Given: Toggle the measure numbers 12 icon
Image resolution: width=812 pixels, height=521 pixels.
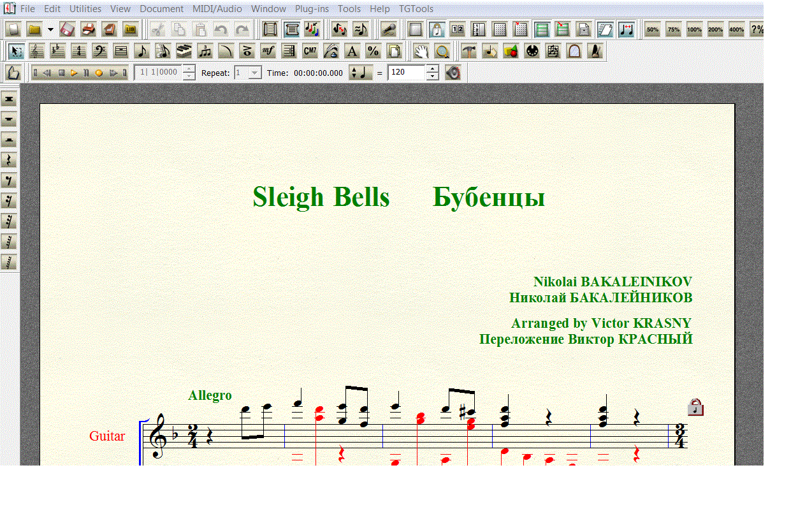Looking at the screenshot, I should pyautogui.click(x=458, y=29).
